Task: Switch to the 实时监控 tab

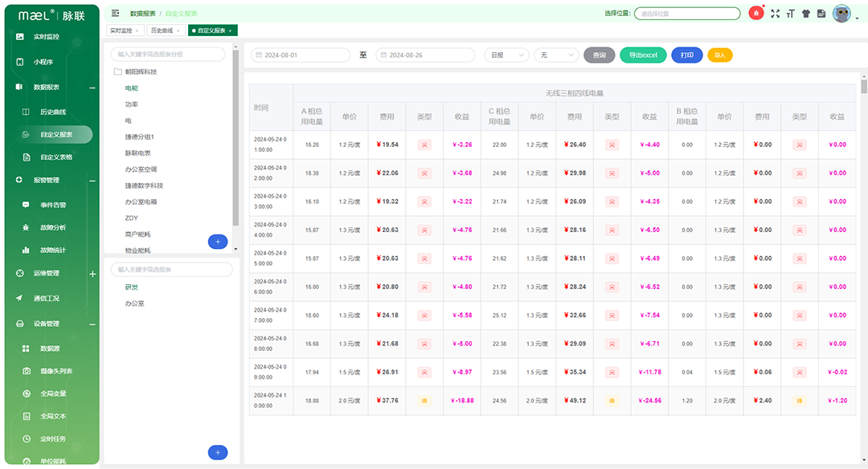Action: coord(121,31)
